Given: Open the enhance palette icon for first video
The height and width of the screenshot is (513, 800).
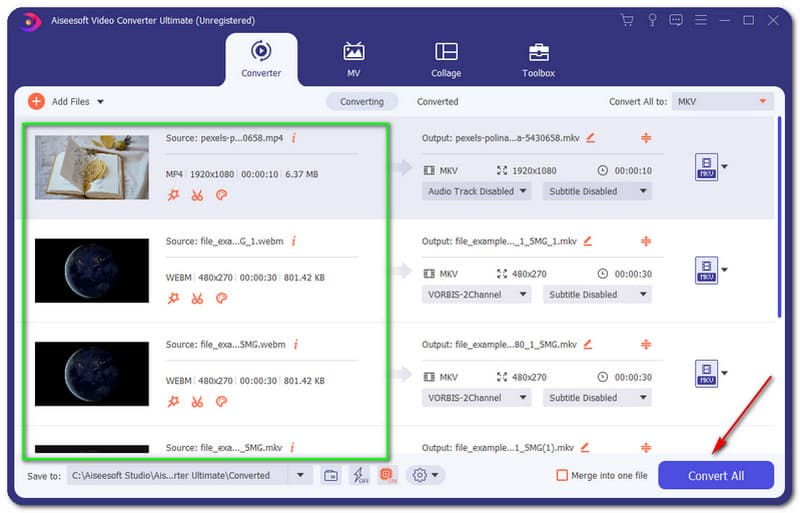Looking at the screenshot, I should click(221, 195).
